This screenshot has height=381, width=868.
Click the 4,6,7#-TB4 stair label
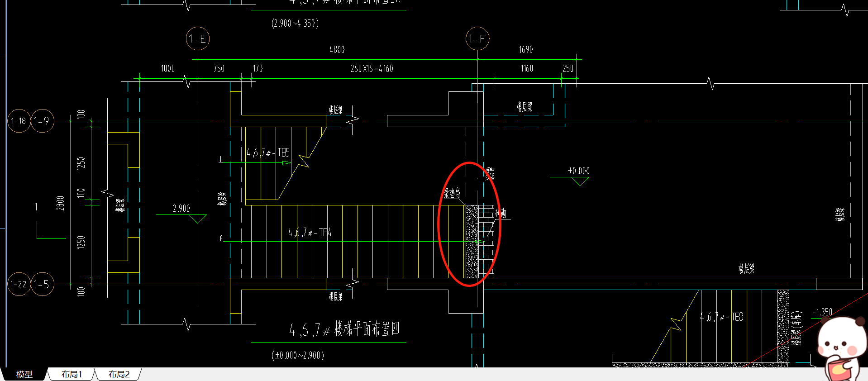click(x=310, y=233)
